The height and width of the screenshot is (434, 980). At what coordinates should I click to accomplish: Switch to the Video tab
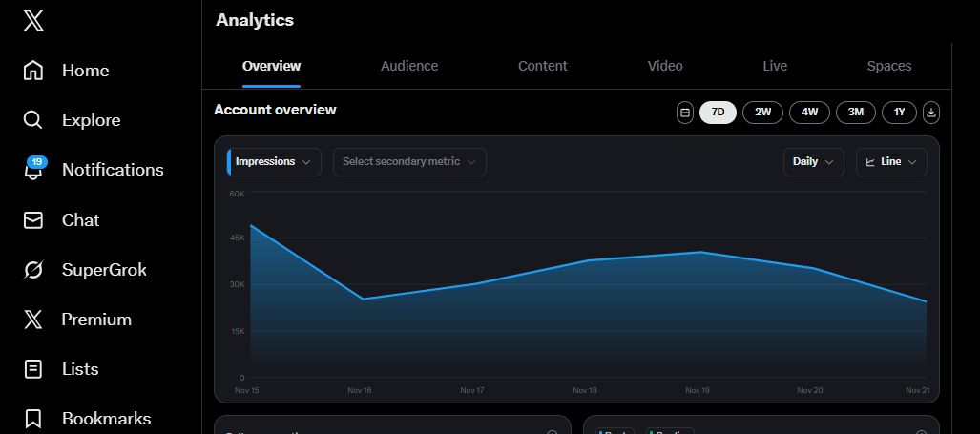click(x=665, y=66)
